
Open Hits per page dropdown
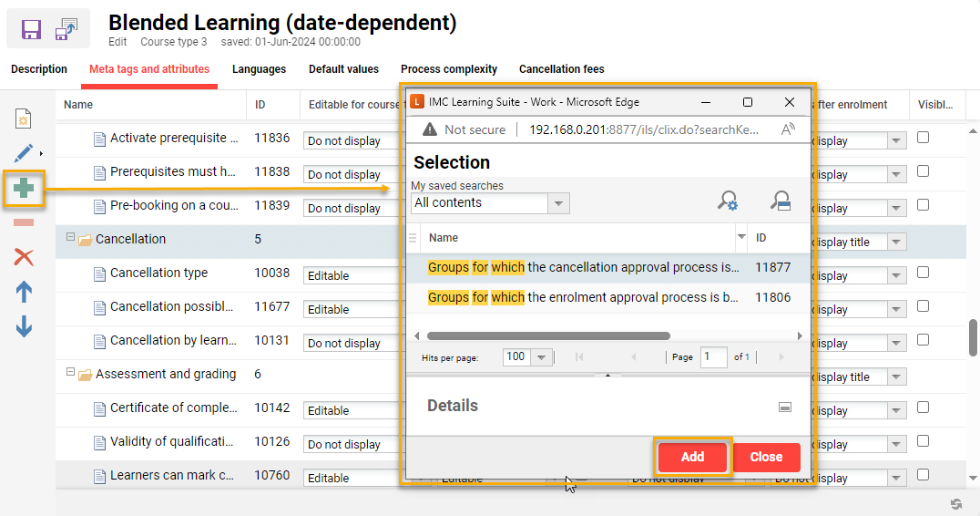[x=528, y=357]
